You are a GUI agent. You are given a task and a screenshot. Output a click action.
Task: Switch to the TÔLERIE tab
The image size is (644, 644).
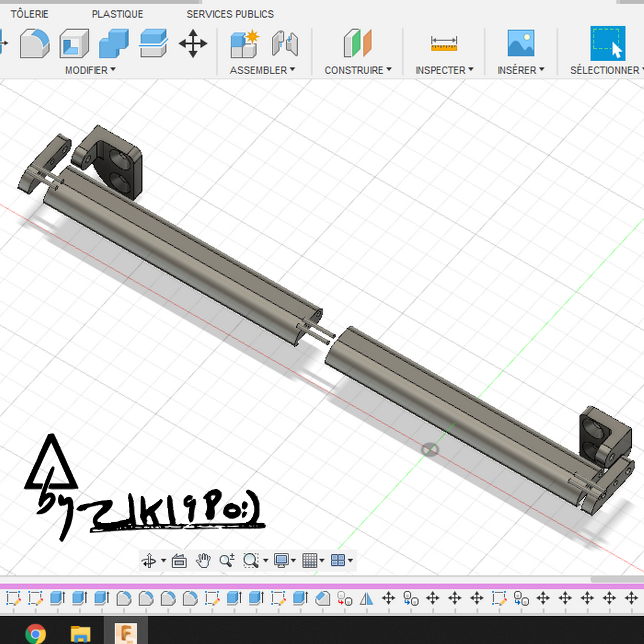pyautogui.click(x=30, y=13)
